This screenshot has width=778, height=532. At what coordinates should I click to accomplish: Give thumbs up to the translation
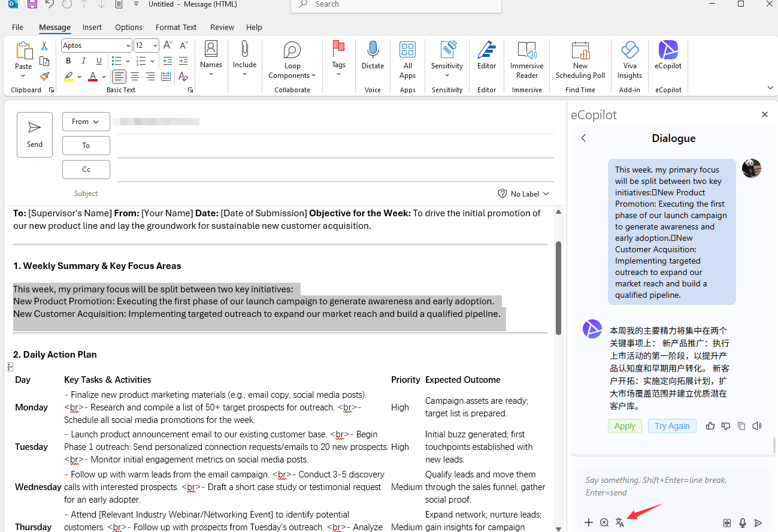click(710, 426)
